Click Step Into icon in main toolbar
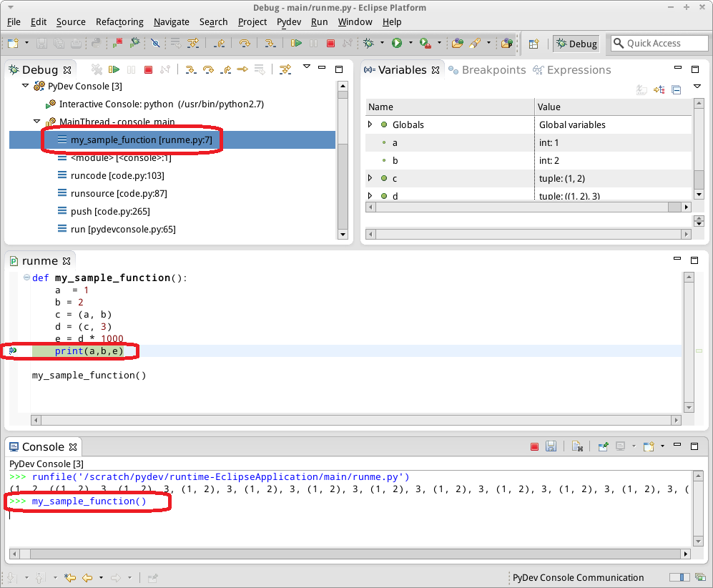Viewport: 713px width, 588px height. pos(270,43)
